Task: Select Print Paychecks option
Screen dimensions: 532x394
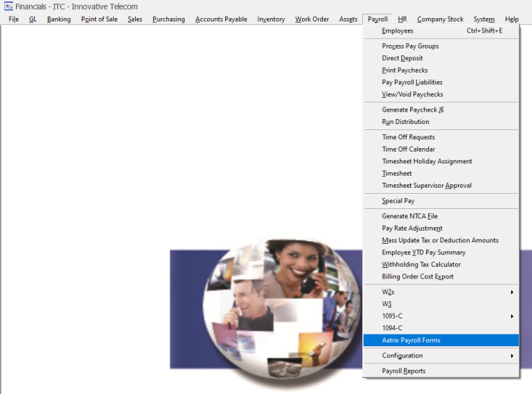Action: [405, 71]
